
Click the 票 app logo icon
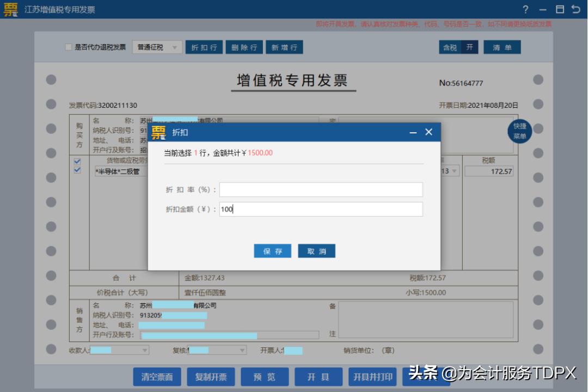pos(9,8)
